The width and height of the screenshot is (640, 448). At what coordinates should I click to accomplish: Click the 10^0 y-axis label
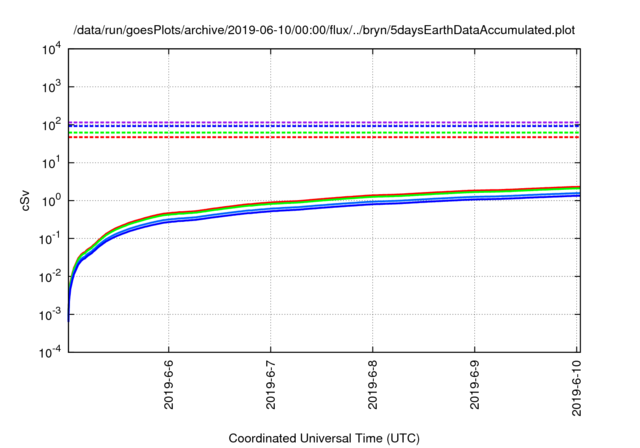(x=51, y=200)
